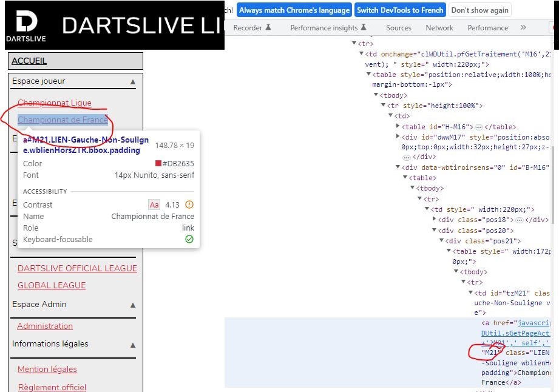
Task: Switch to the Performance insights tab
Action: tap(328, 28)
